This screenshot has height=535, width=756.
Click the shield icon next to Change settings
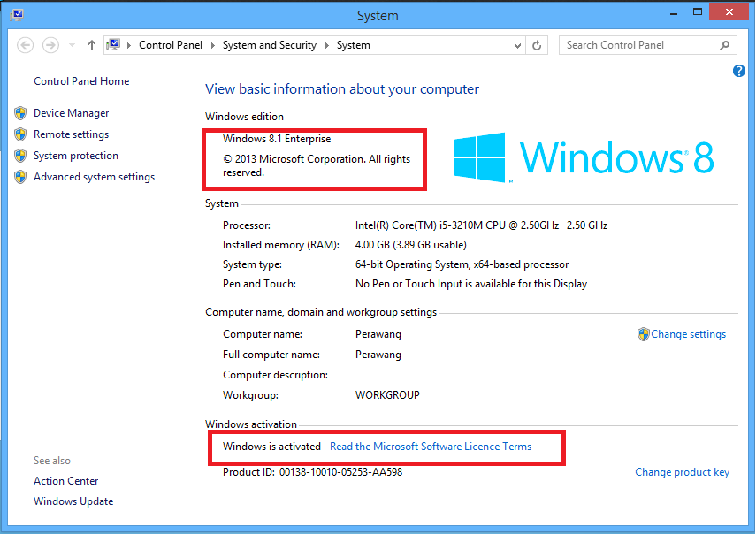[643, 334]
